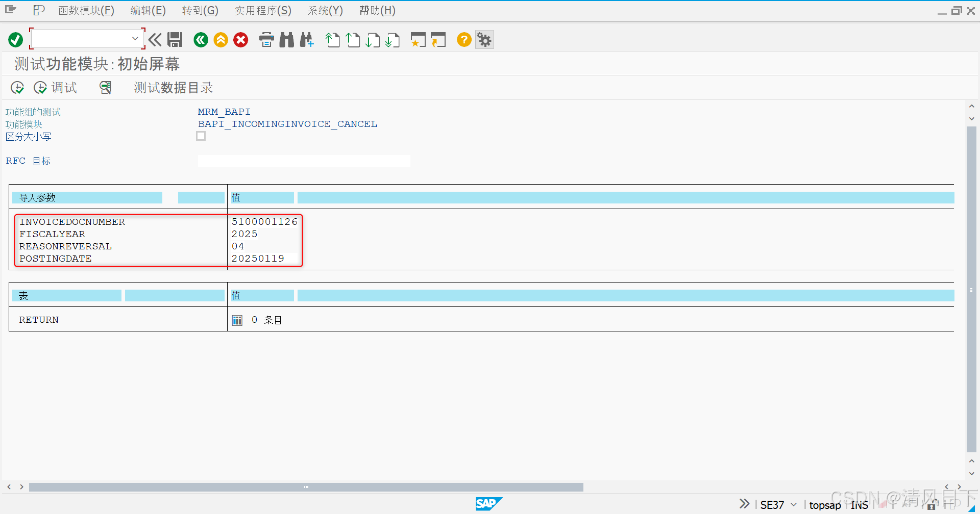The height and width of the screenshot is (514, 980).
Task: Click inside the RFC 目标 input field
Action: pos(304,160)
